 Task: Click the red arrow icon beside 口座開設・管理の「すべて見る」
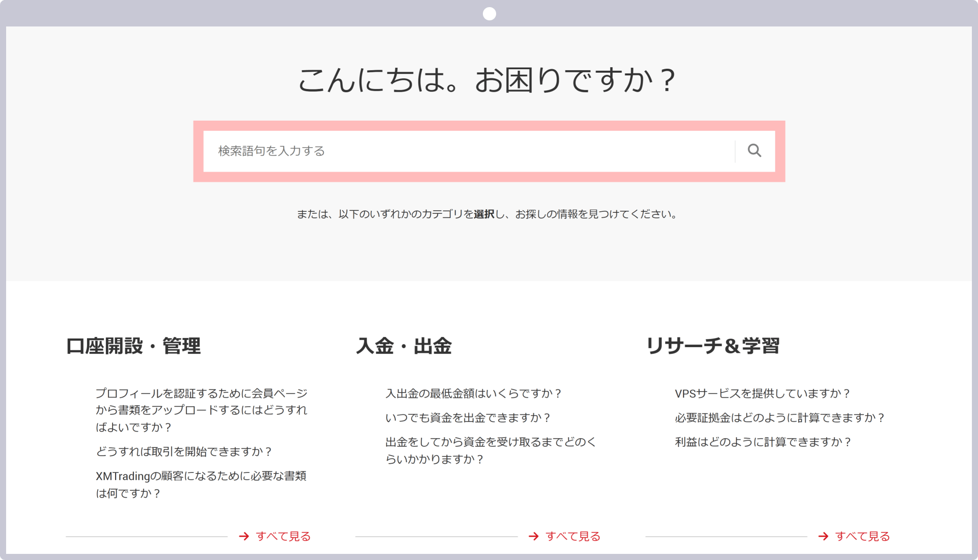[x=243, y=536]
